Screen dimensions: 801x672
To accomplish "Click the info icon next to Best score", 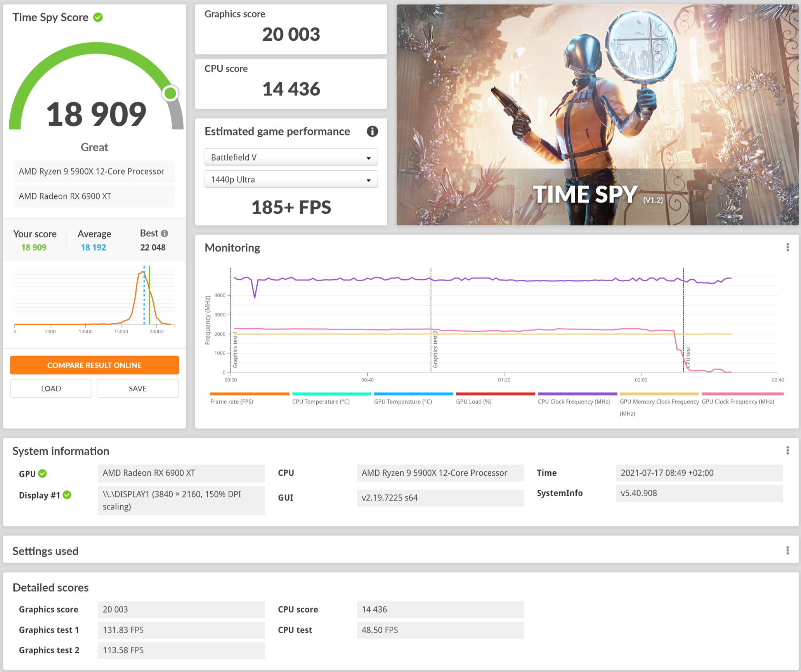I will tap(164, 233).
